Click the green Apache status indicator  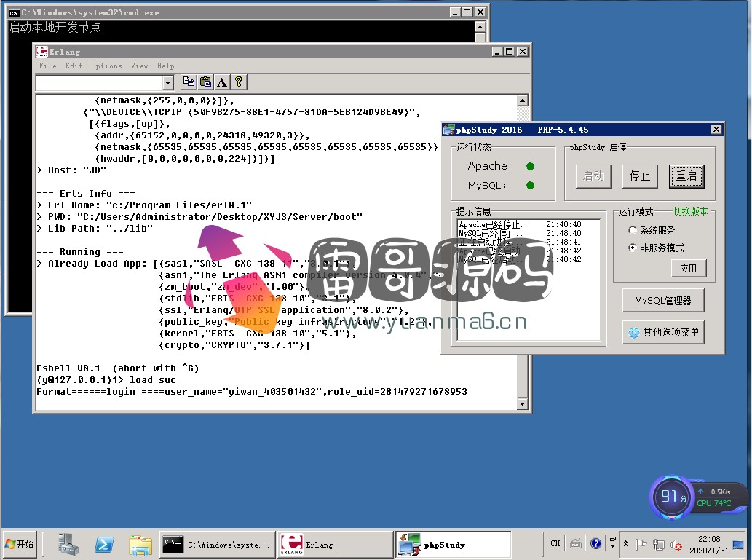(x=530, y=167)
